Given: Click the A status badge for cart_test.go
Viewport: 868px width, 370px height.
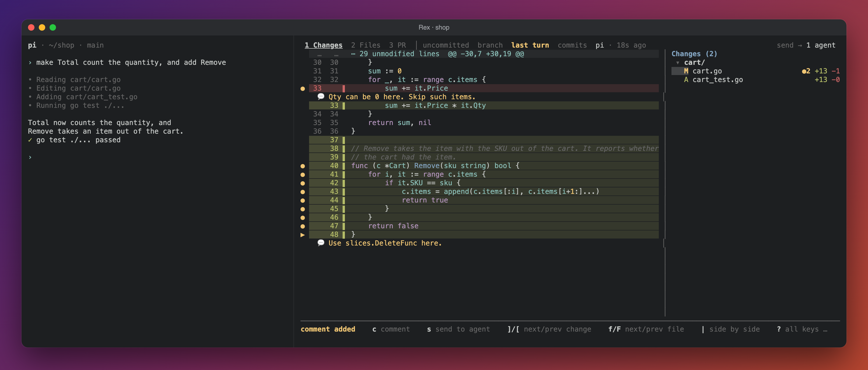Looking at the screenshot, I should [x=686, y=80].
